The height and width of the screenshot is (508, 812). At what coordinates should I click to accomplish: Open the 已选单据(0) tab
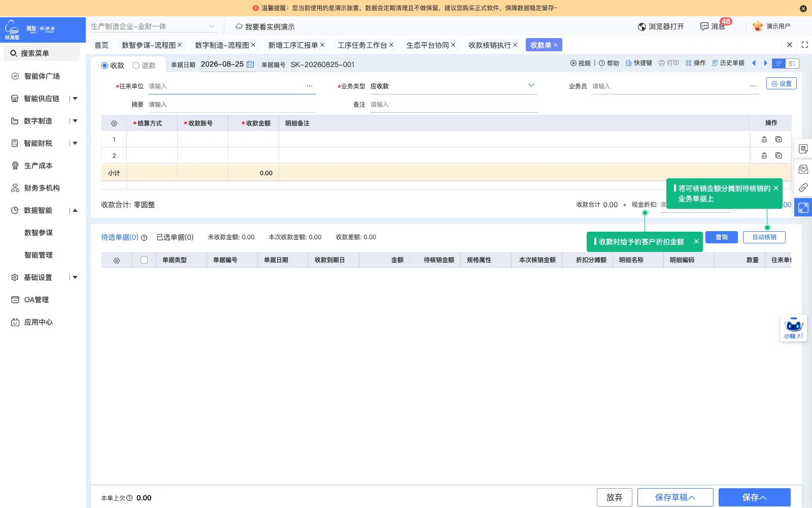(x=175, y=237)
